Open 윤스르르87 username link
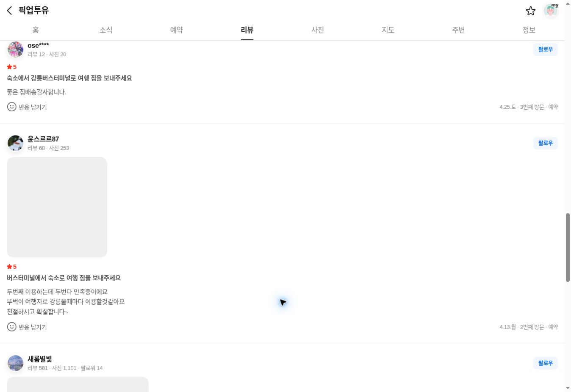This screenshot has height=392, width=571. click(43, 139)
